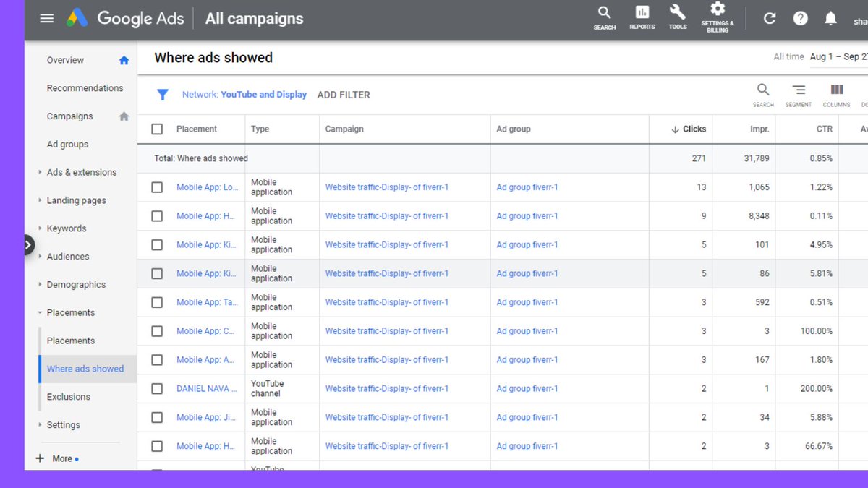Screen dimensions: 868x488
Task: Click the home icon beside Overview
Action: [x=124, y=61]
